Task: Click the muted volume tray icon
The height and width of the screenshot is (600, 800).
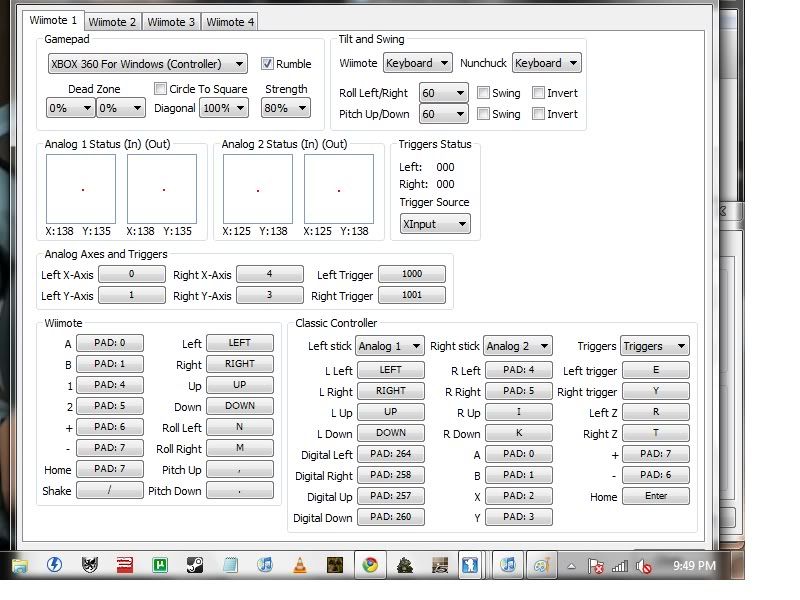Action: 644,566
